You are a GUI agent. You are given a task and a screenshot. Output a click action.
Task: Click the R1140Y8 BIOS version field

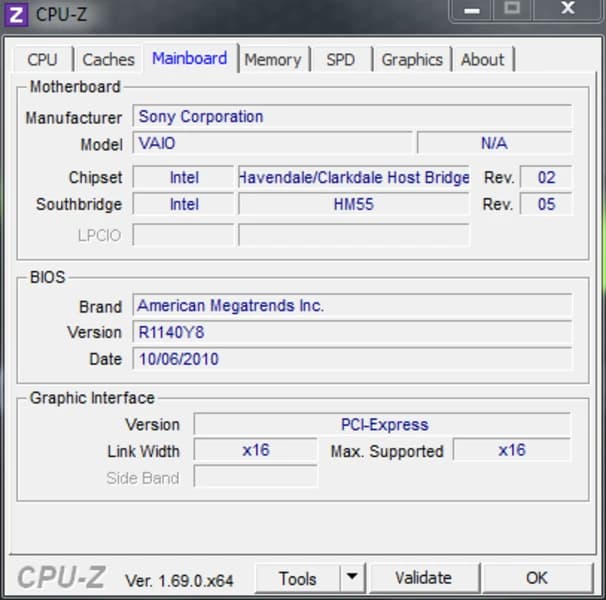[352, 332]
